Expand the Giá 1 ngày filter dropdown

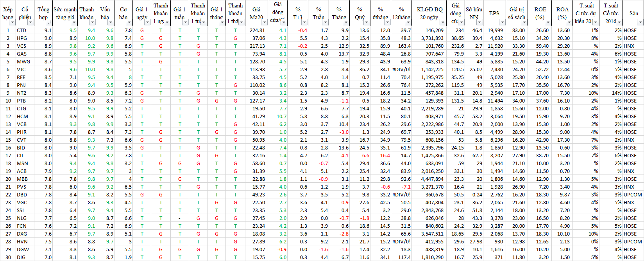point(148,22)
